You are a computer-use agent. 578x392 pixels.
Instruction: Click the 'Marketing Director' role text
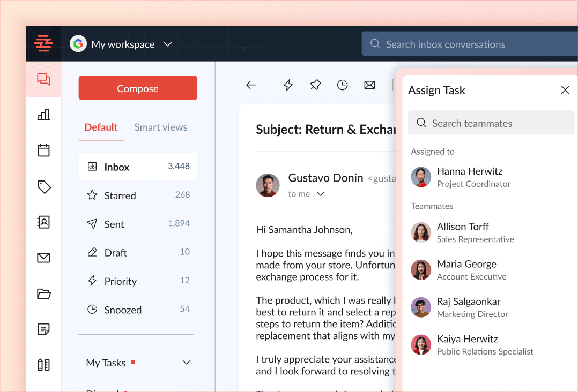[472, 314]
